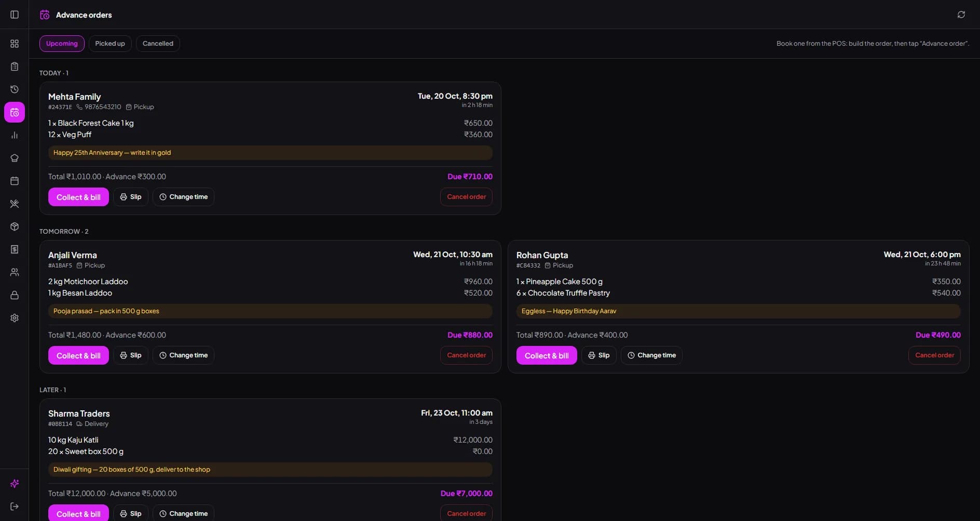Click the 'Eggless — Happy Birthday Aarav' note
The image size is (980, 521).
[739, 311]
